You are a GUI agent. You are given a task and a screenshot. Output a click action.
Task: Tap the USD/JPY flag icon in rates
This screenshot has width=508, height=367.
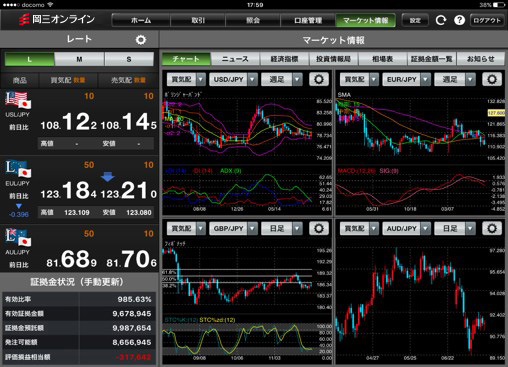[x=18, y=100]
